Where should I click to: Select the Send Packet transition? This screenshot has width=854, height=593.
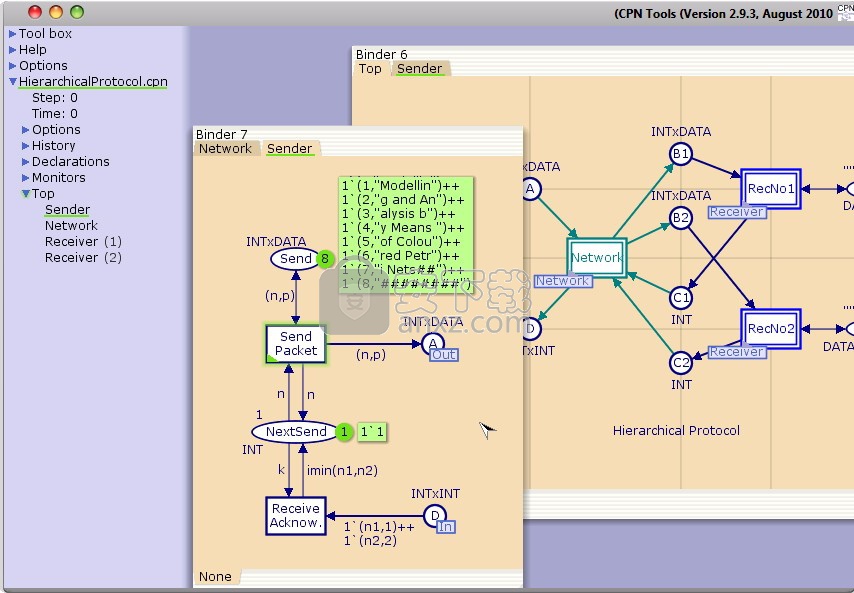pos(296,344)
